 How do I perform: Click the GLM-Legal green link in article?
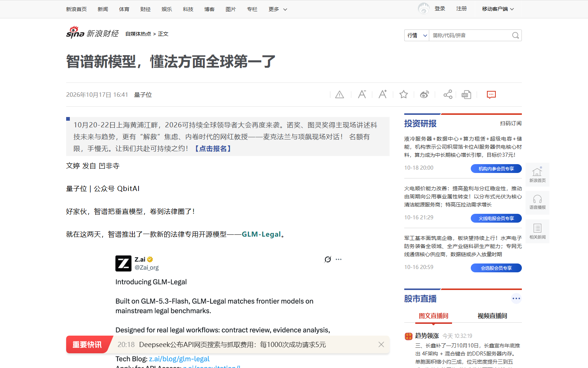pyautogui.click(x=261, y=234)
